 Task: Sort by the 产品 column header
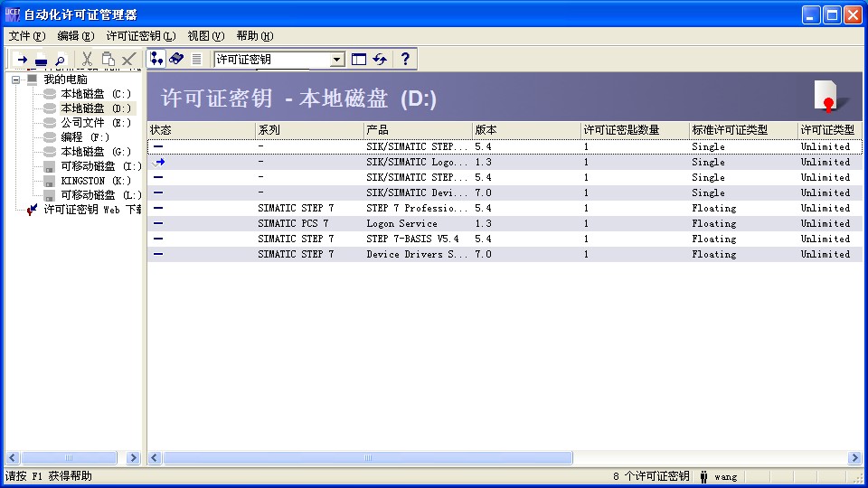pos(418,130)
